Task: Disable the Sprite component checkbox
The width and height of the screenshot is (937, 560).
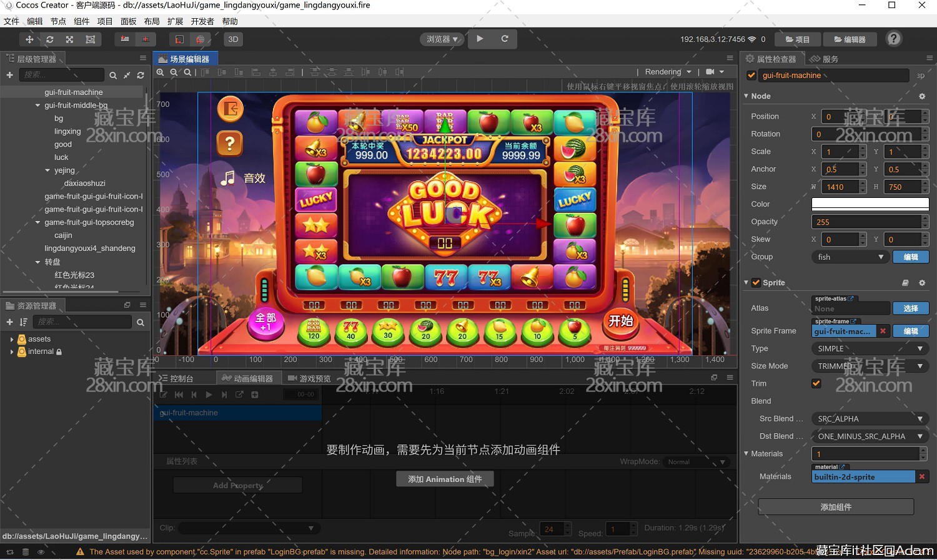Action: pyautogui.click(x=756, y=283)
